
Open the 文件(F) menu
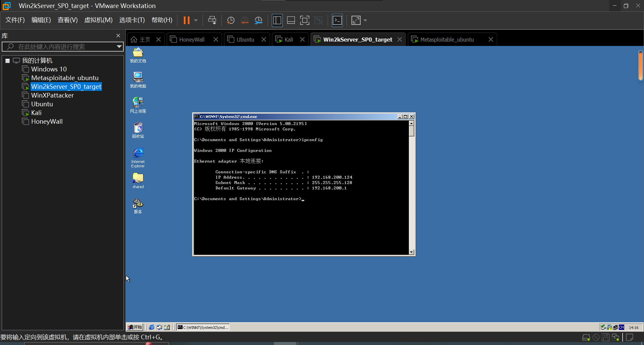point(15,20)
